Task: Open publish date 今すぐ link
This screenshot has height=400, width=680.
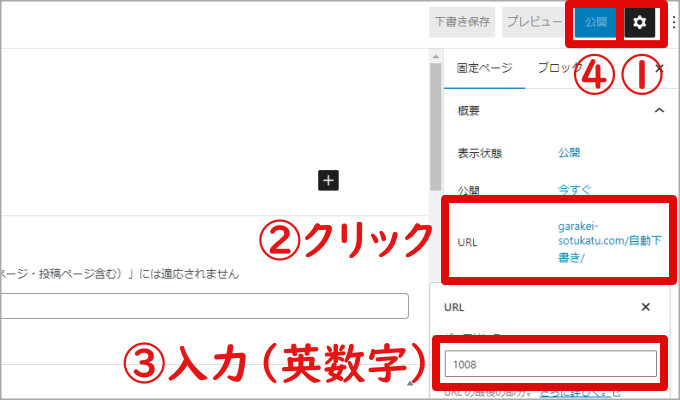Action: pyautogui.click(x=574, y=190)
